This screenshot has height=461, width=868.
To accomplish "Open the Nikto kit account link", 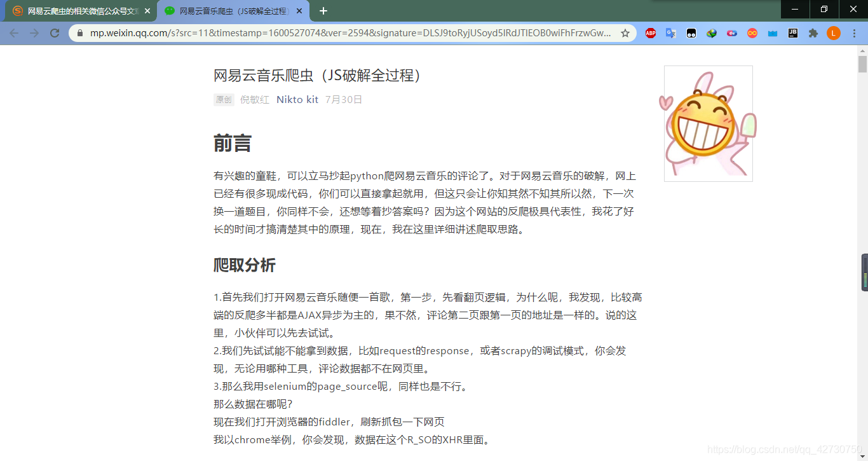I will click(297, 99).
